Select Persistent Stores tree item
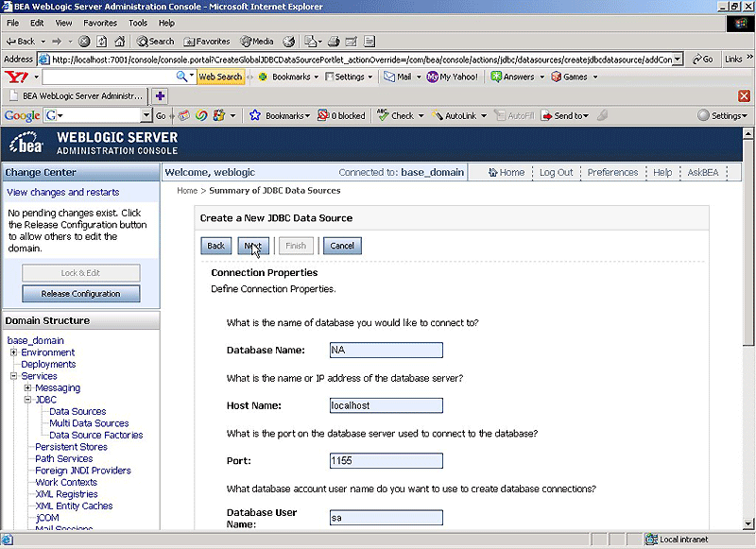 tap(71, 447)
